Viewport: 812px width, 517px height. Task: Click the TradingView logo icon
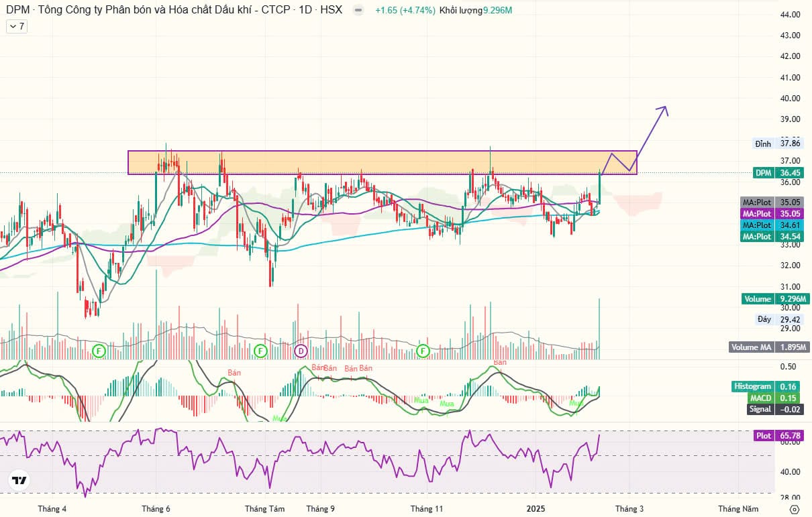pyautogui.click(x=19, y=480)
